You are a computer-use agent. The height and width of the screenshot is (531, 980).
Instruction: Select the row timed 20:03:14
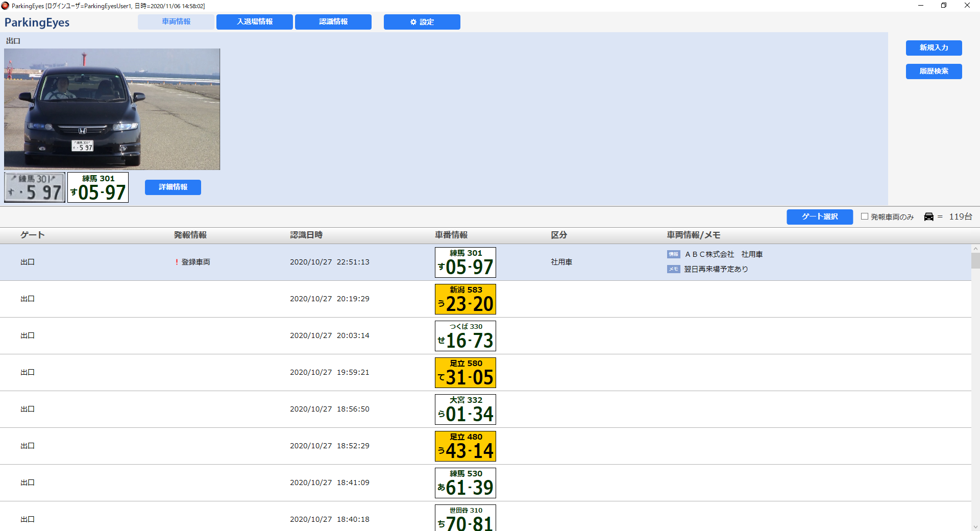[485, 336]
